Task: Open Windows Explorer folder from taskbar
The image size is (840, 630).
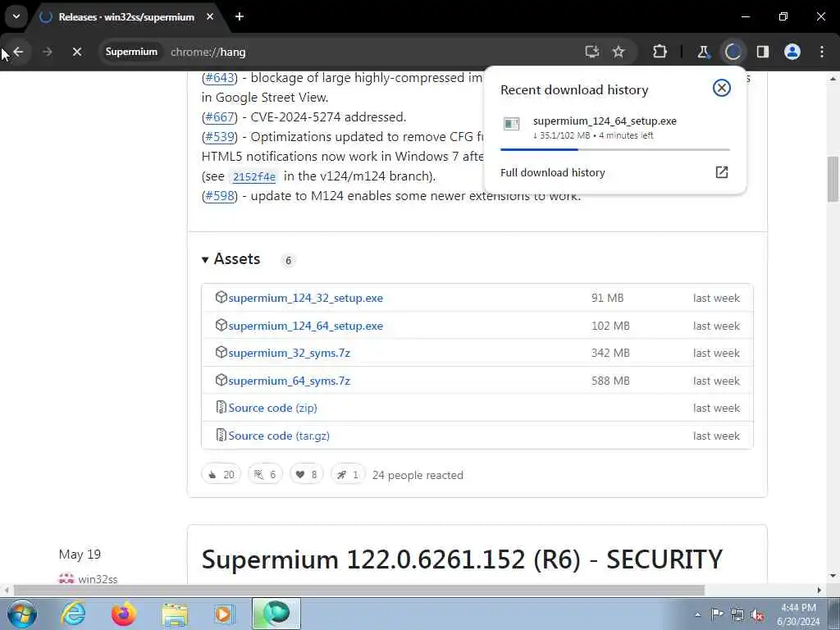Action: (x=175, y=614)
